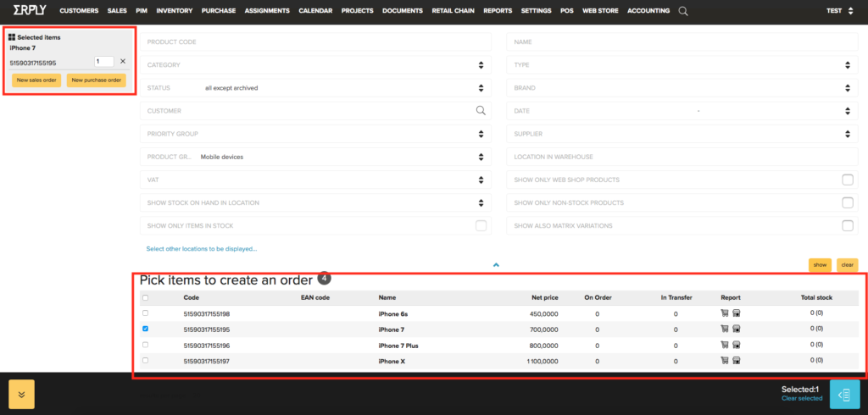Viewport: 868px width, 415px height.
Task: Open the Web Store menu
Action: (x=600, y=10)
